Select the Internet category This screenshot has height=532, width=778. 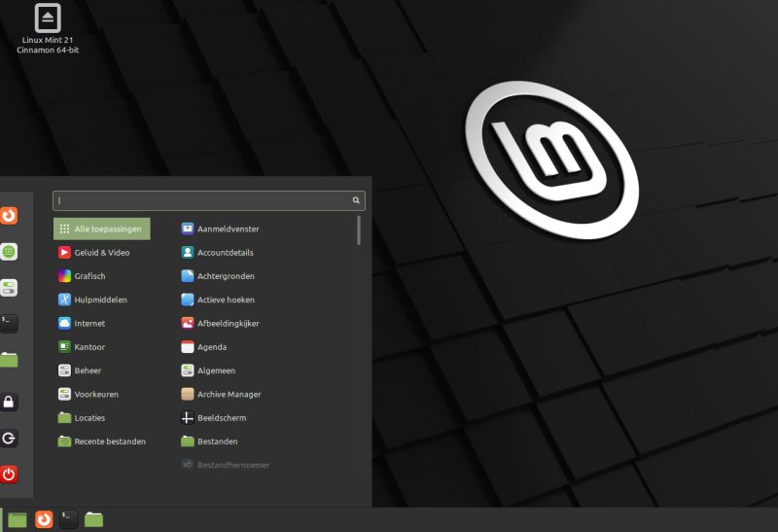tap(89, 323)
